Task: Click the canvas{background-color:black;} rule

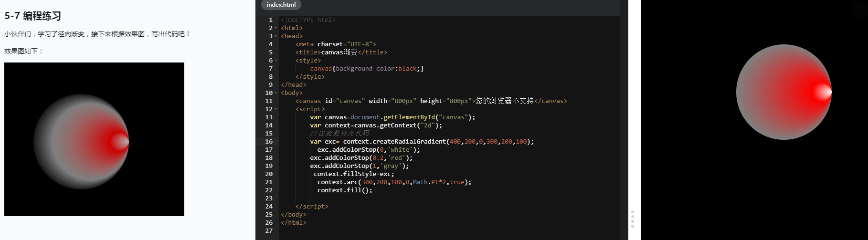Action: [x=367, y=69]
